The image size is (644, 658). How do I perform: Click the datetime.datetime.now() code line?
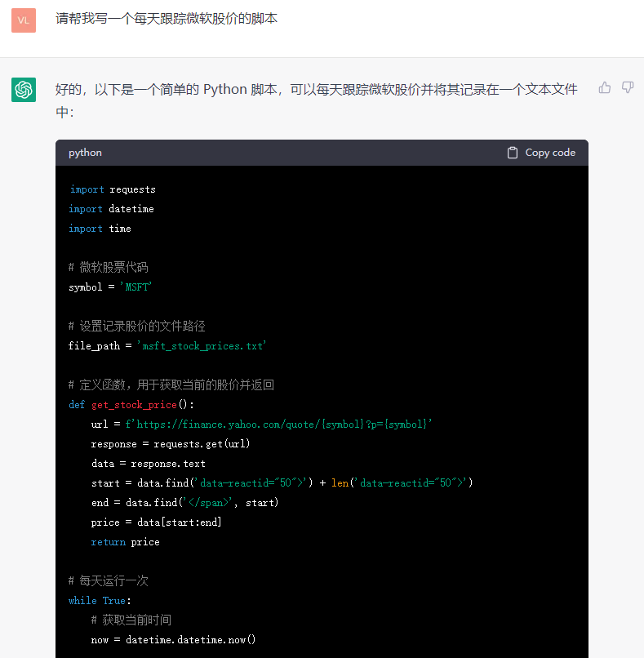pos(173,640)
